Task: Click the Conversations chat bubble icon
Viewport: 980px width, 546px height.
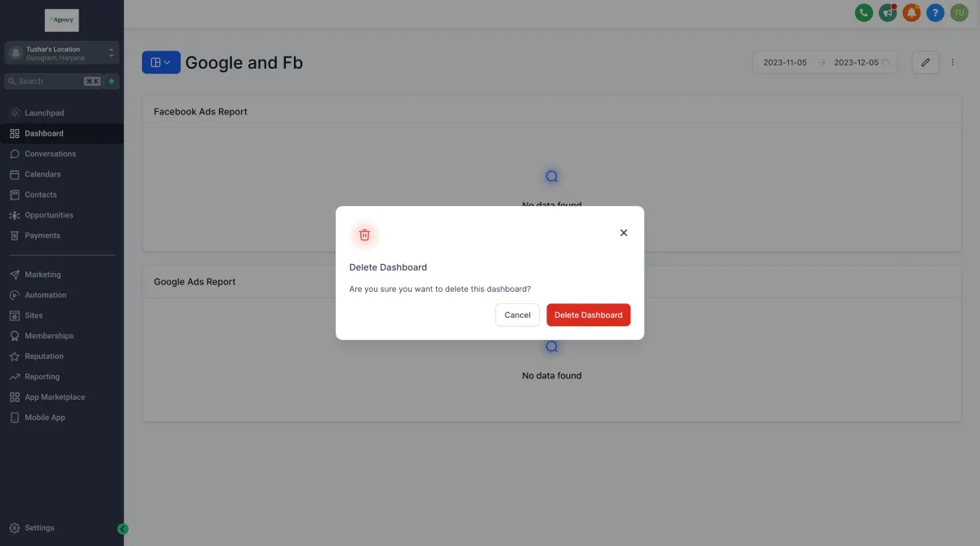Action: [x=15, y=154]
